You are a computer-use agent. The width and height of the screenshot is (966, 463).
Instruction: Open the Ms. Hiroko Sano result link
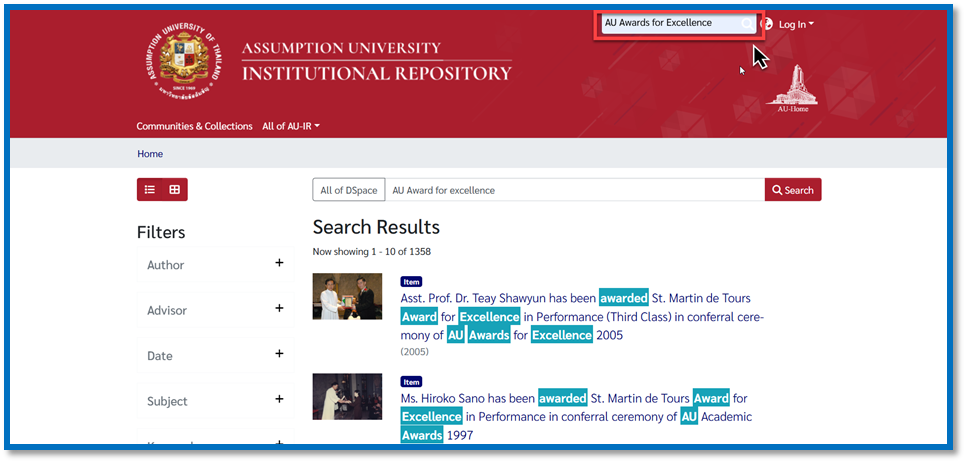point(468,398)
